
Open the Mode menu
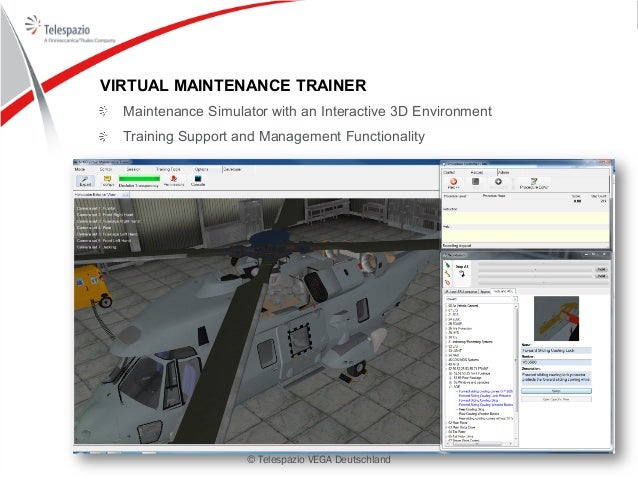pos(80,169)
